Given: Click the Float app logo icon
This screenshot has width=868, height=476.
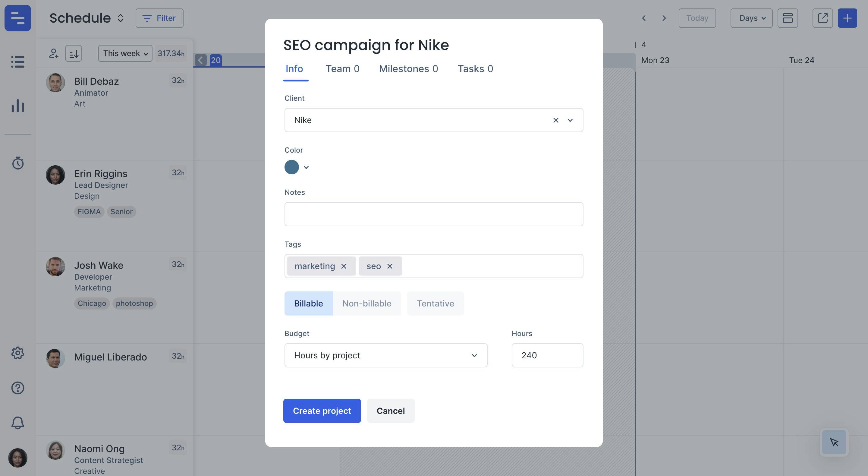Looking at the screenshot, I should (x=17, y=18).
